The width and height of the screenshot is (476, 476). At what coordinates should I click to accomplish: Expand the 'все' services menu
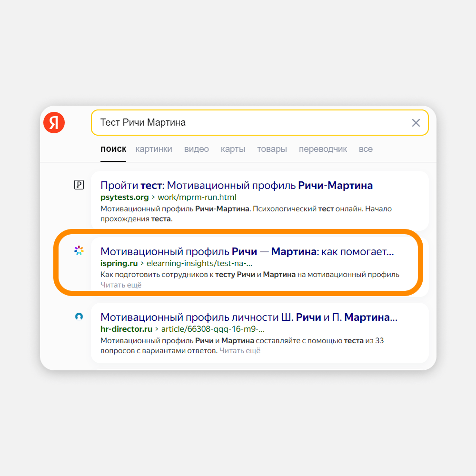click(366, 149)
